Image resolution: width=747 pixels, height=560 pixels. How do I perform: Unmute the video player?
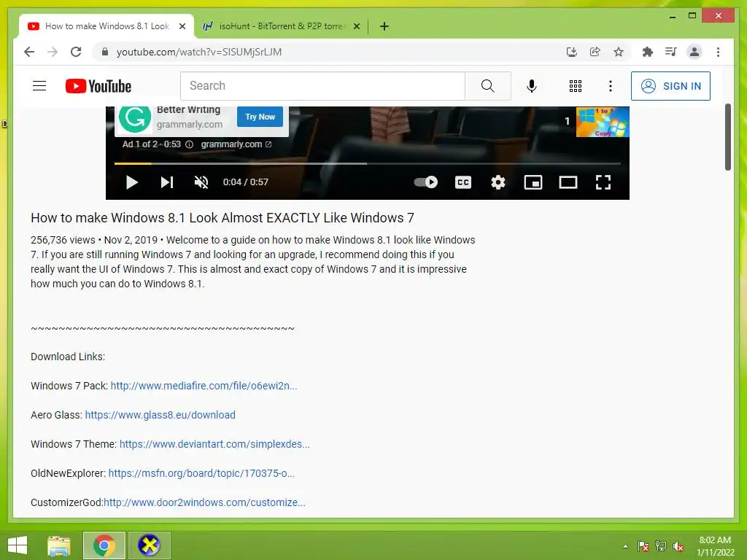(x=201, y=182)
